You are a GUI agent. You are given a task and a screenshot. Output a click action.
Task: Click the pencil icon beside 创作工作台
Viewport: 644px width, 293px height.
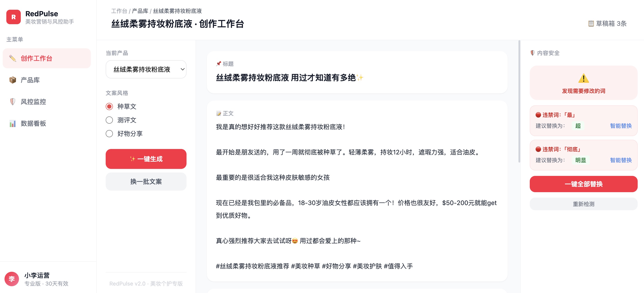(x=12, y=58)
